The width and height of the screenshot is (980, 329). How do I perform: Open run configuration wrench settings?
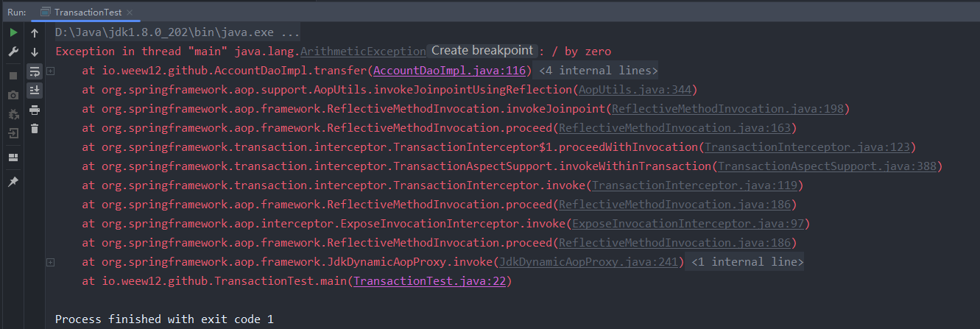click(13, 52)
